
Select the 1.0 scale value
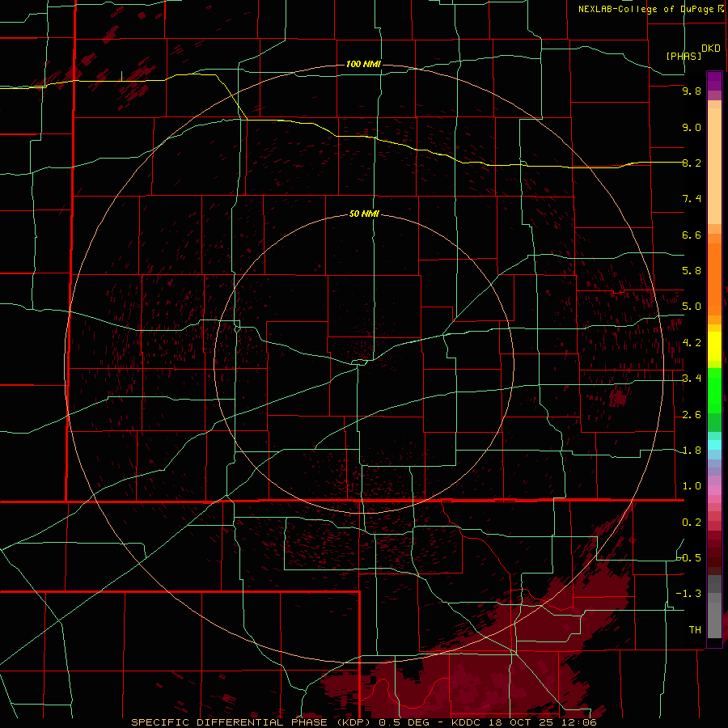point(692,486)
